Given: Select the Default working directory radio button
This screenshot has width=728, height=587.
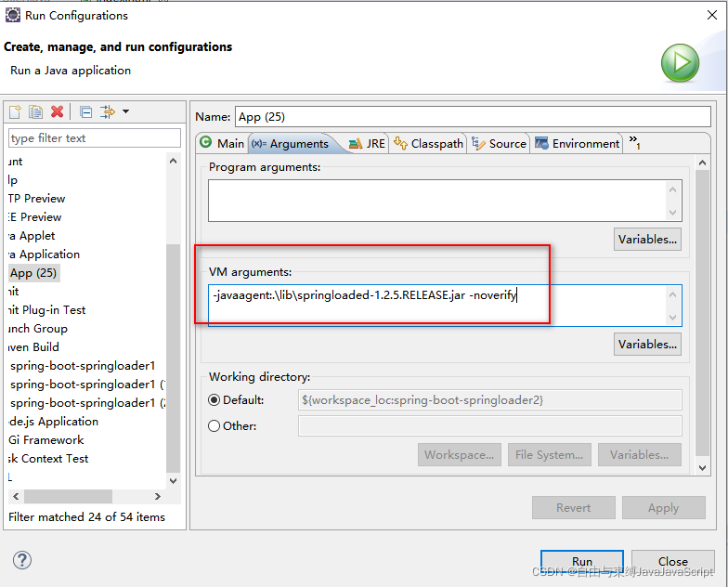Looking at the screenshot, I should pos(214,399).
